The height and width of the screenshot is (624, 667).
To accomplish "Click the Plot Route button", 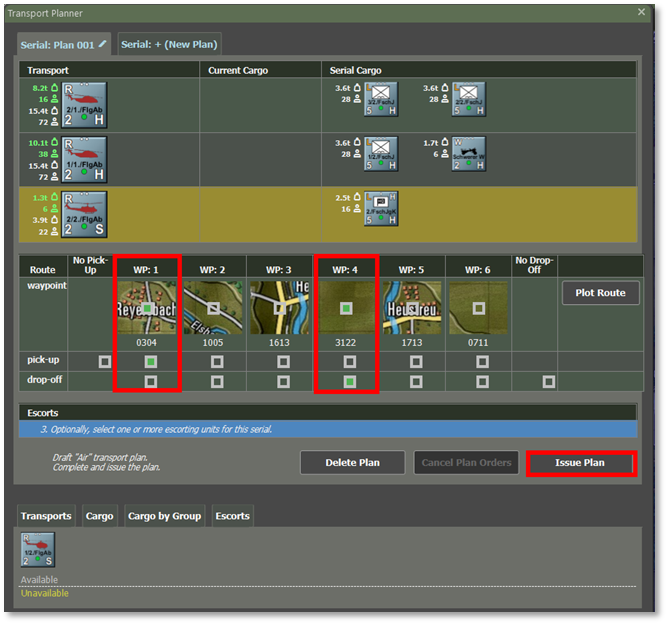I will (600, 293).
